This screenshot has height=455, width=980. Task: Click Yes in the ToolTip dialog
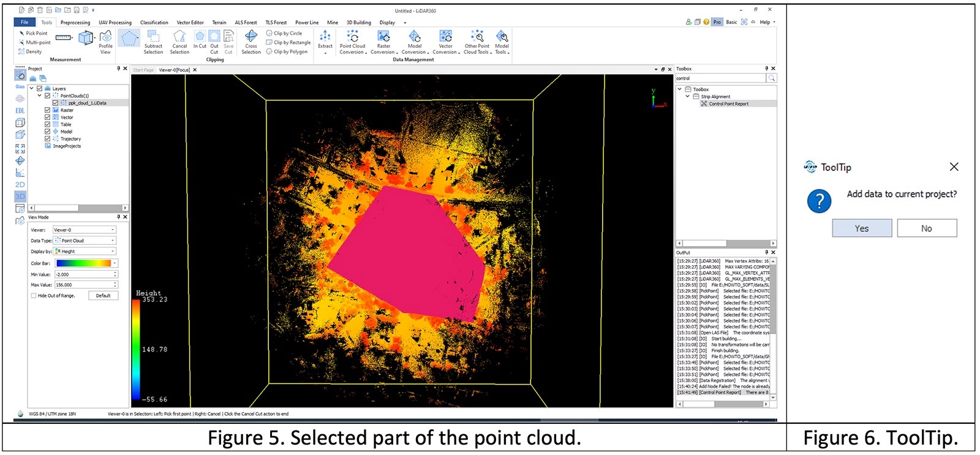click(x=861, y=228)
